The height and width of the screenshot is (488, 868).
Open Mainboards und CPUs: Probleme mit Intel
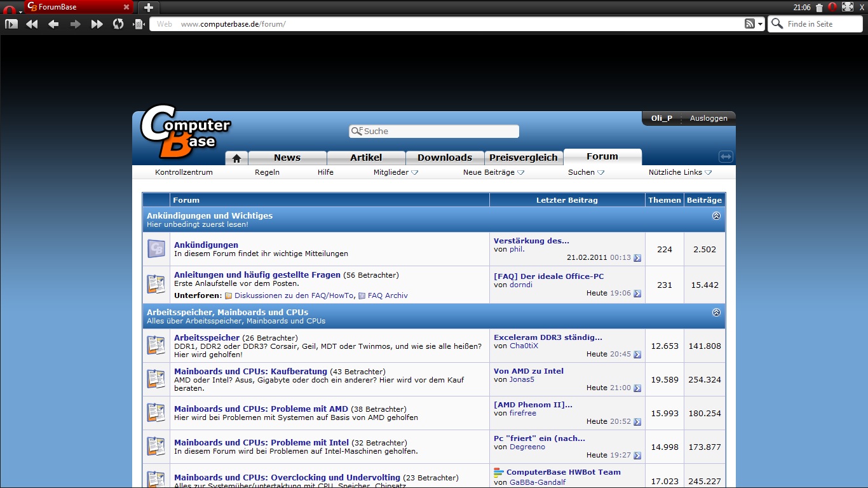tap(262, 442)
